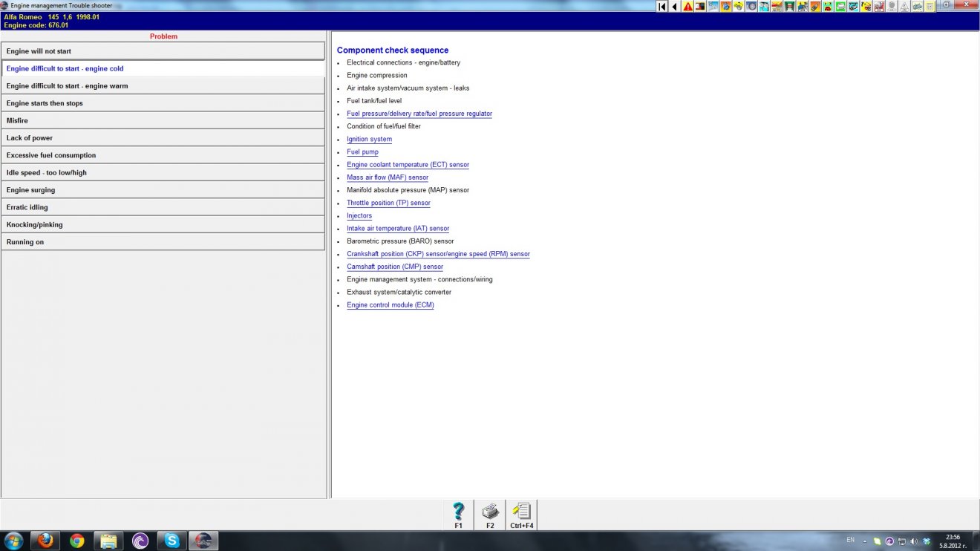This screenshot has height=551, width=980.
Task: Click the go-to-first arrow icon in top toolbar
Action: 662,7
